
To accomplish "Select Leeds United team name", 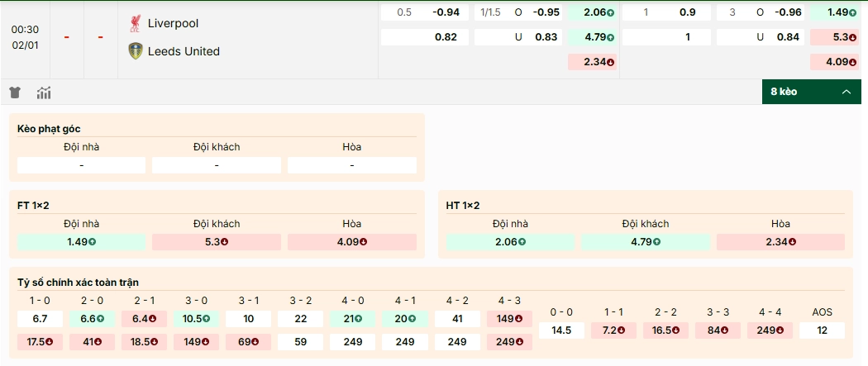I will (184, 51).
